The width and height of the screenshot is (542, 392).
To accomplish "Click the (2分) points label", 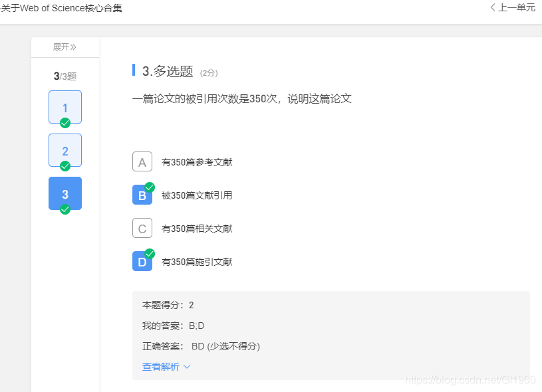I will (209, 73).
